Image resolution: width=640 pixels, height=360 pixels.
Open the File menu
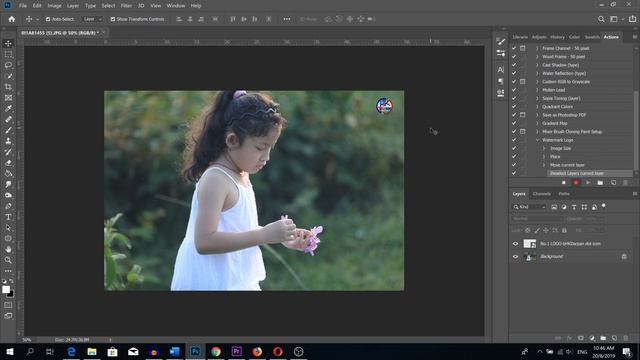click(x=23, y=6)
